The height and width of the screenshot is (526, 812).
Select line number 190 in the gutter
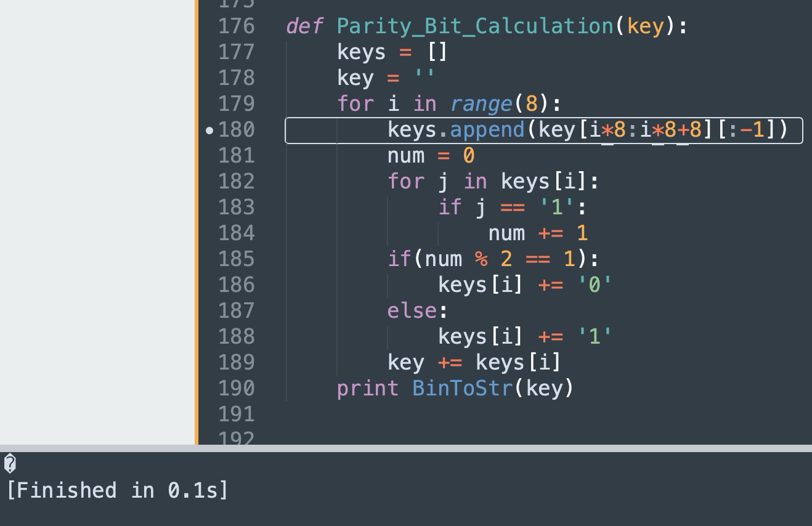(x=237, y=388)
